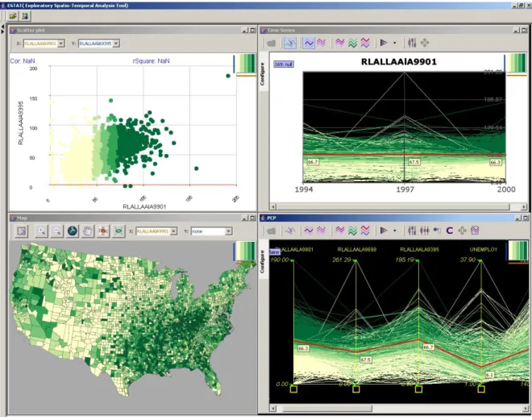
Task: Click the 'rSquare: NaN' label in scatter plot
Action: (x=151, y=61)
